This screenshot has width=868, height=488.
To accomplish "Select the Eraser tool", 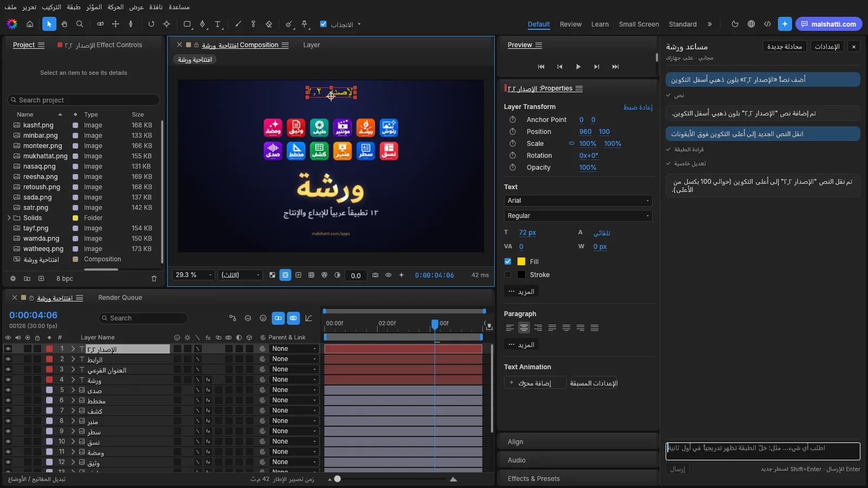I will coord(269,24).
